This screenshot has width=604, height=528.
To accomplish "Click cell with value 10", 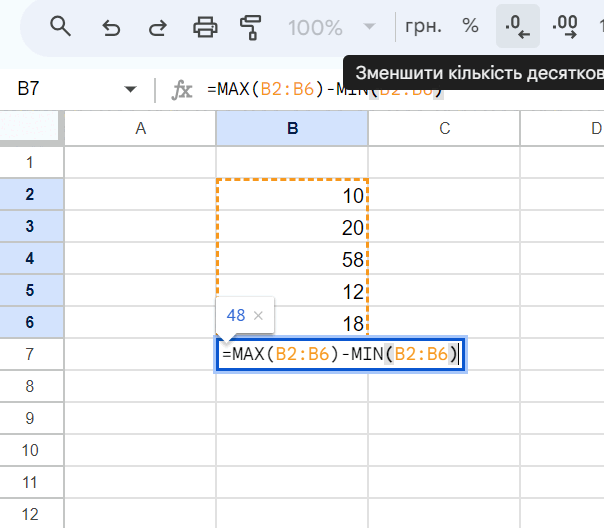I will tap(292, 194).
